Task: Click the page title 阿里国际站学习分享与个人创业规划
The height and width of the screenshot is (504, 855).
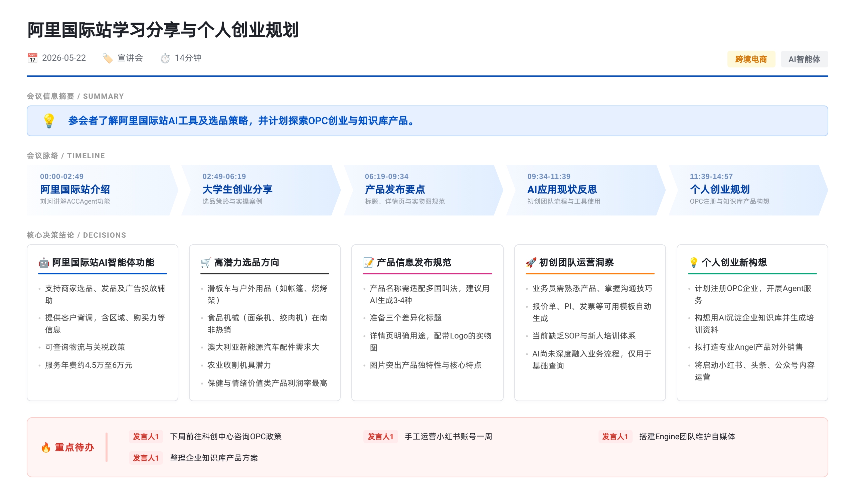Action: tap(163, 30)
